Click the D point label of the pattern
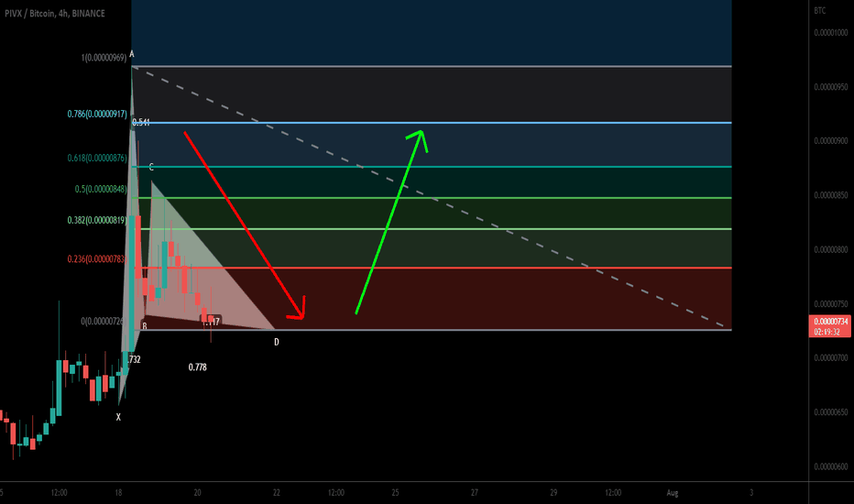 (x=276, y=342)
